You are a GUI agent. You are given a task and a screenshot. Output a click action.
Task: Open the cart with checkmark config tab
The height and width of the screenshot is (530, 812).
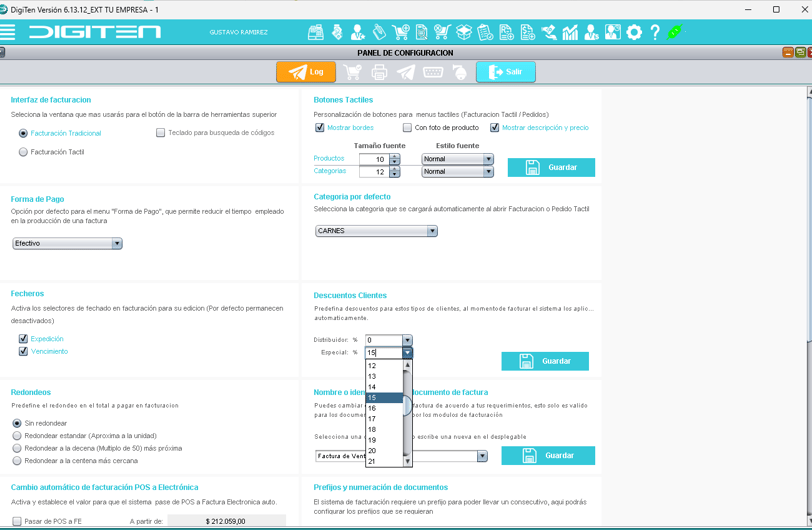click(352, 72)
